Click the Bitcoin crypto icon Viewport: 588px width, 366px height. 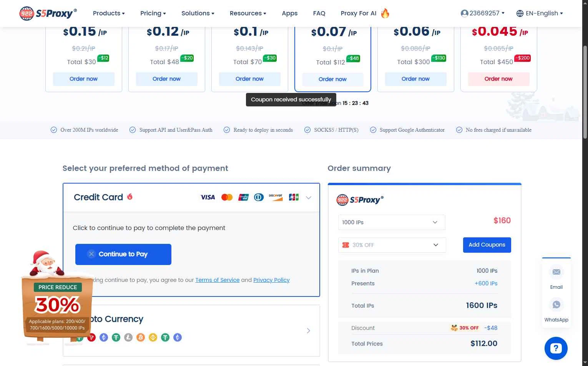point(141,338)
